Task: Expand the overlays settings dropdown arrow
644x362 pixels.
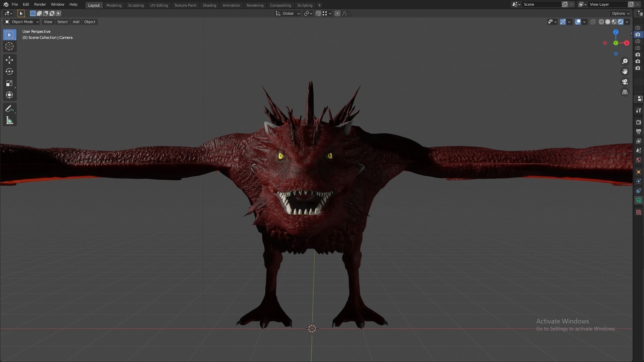Action: coord(584,22)
